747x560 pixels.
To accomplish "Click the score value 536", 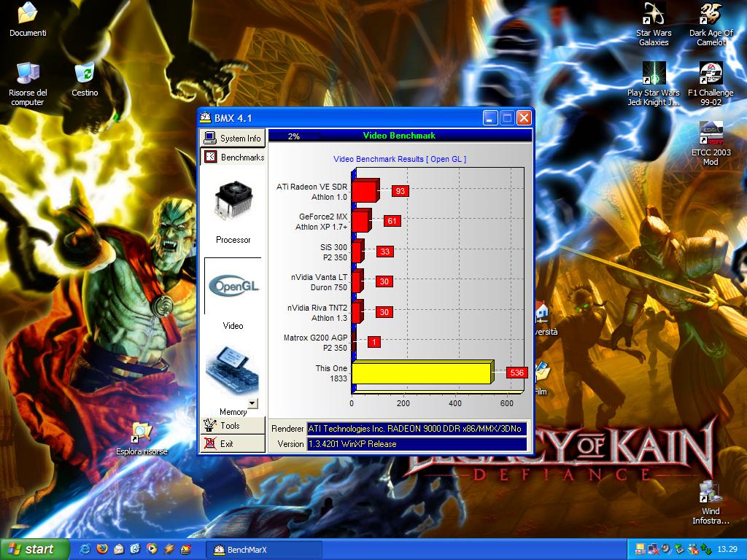I will (517, 373).
